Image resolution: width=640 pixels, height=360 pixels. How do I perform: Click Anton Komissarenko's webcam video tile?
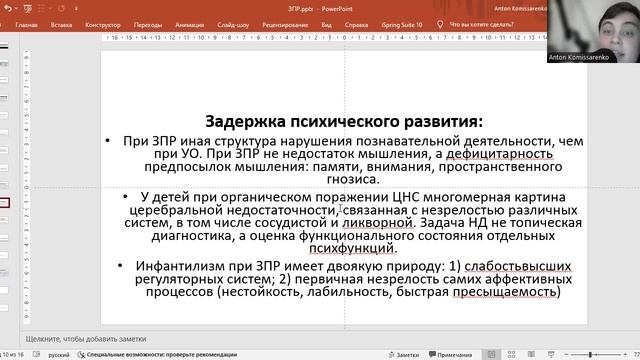pyautogui.click(x=593, y=31)
